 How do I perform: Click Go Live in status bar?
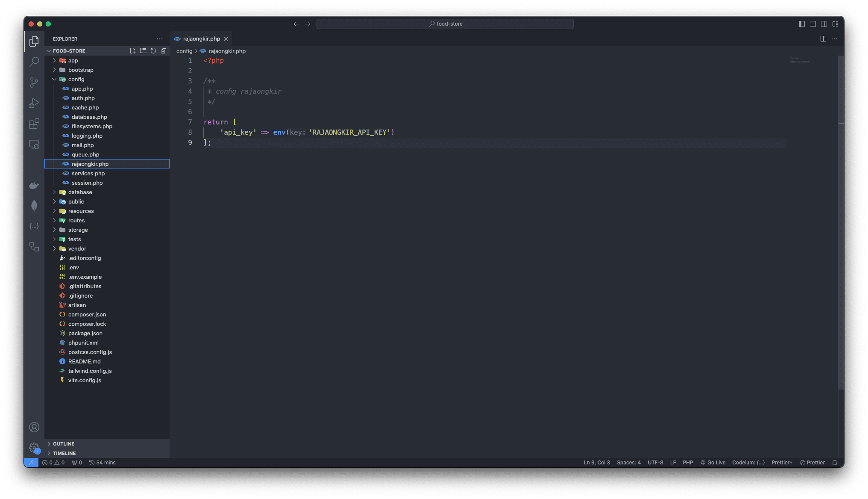coord(713,462)
